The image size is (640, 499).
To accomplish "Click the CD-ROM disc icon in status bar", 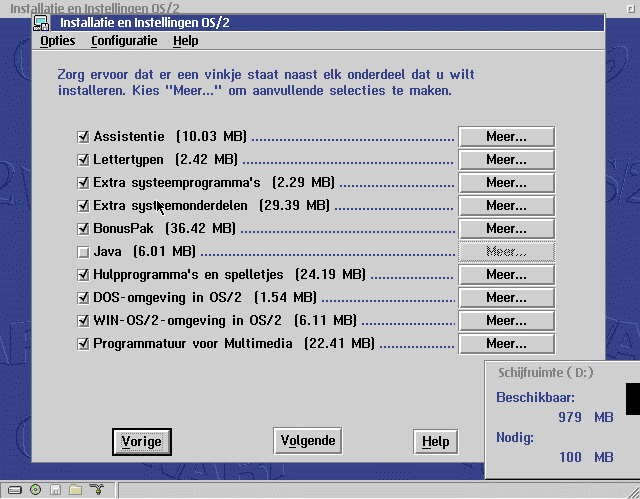I will tap(36, 490).
